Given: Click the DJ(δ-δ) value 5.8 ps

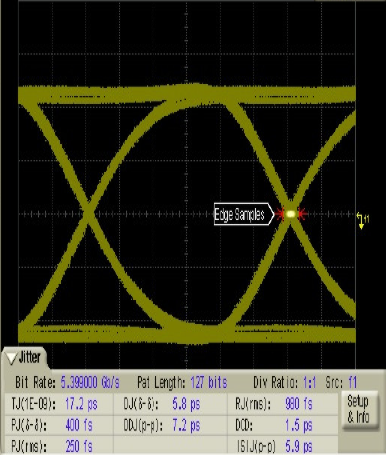Looking at the screenshot, I should click(186, 404).
